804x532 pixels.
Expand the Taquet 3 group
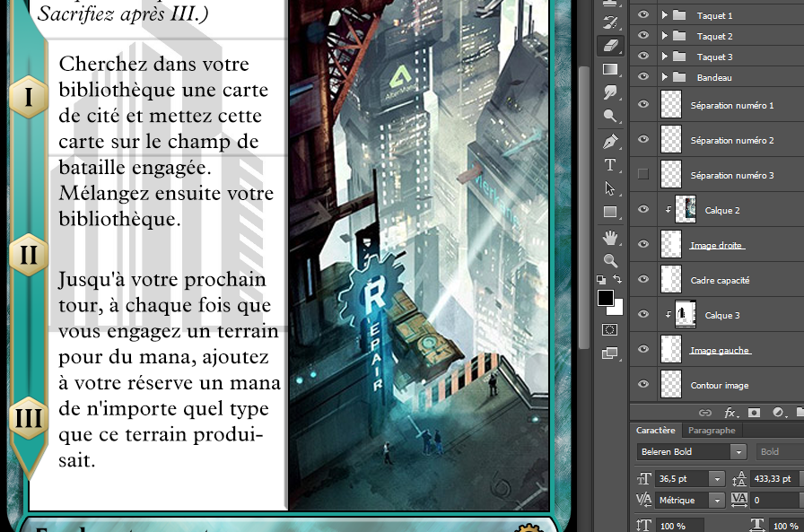point(665,57)
